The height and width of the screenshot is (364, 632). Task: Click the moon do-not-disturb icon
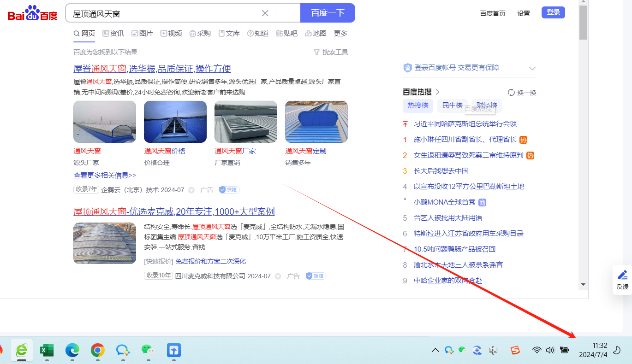coord(616,350)
